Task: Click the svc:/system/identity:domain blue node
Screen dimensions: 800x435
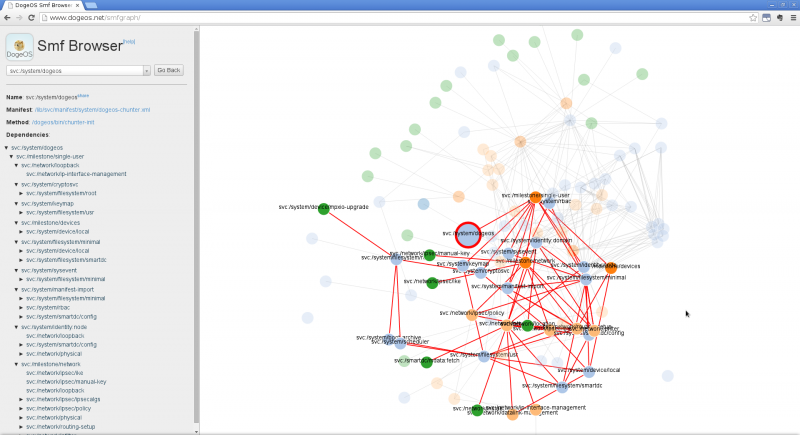Action: pyautogui.click(x=536, y=243)
